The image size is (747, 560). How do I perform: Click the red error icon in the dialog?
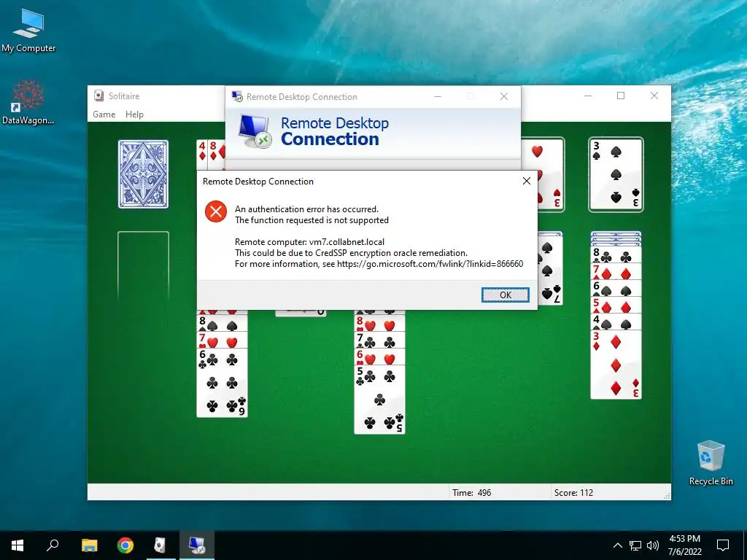click(216, 211)
